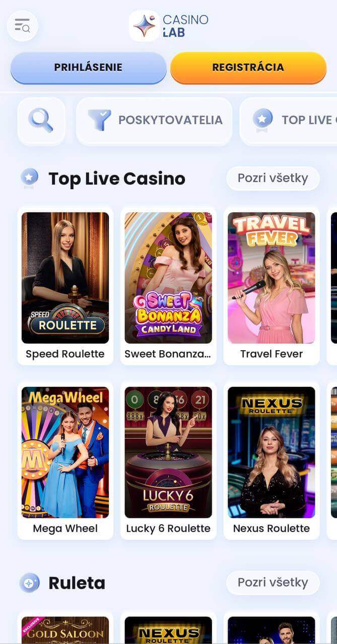The image size is (337, 644).
Task: Open the Speed Roulette game thumbnail
Action: (65, 285)
